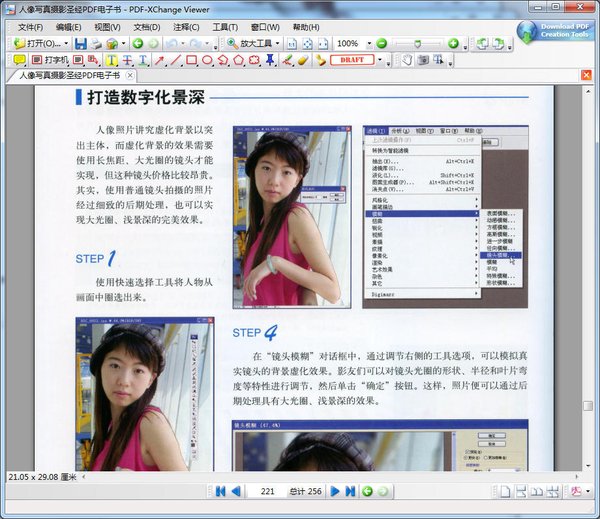Open the DRAFT stamp dropdown arrow

(380, 60)
